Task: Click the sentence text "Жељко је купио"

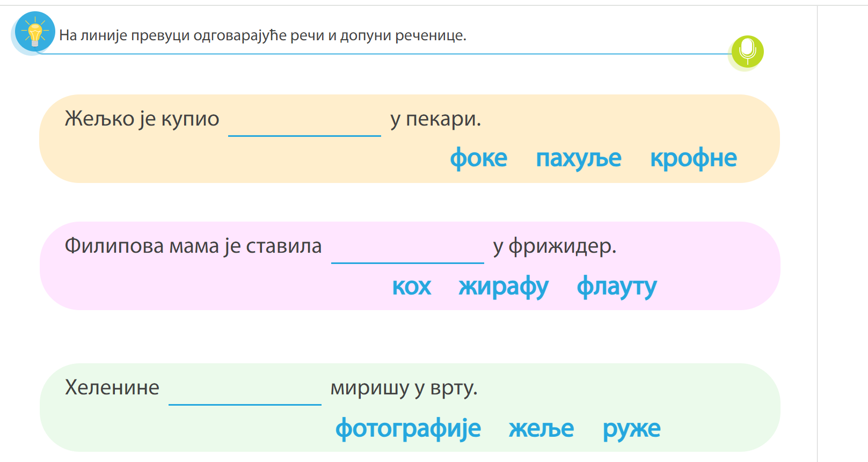Action: [x=142, y=119]
